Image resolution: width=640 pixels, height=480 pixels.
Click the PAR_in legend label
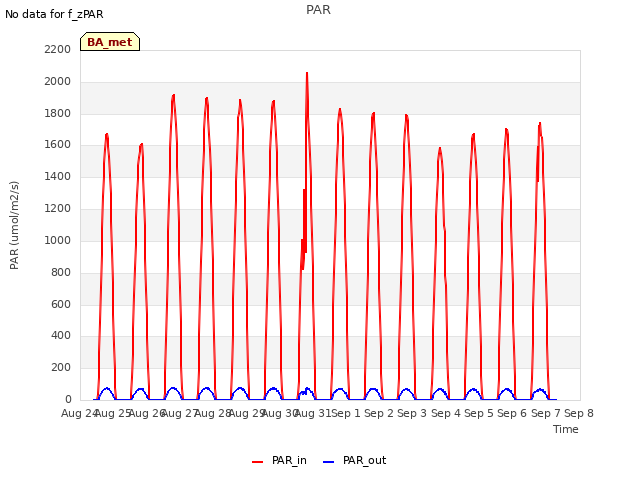tap(289, 460)
